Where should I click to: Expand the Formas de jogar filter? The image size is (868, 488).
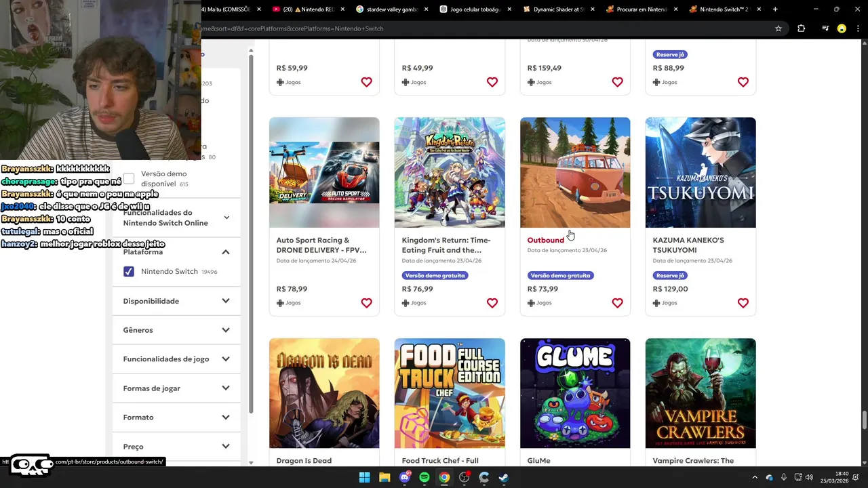click(x=176, y=388)
